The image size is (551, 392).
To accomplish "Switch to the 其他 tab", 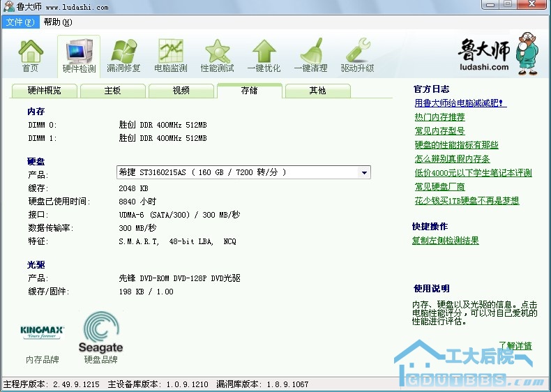I will tap(317, 91).
